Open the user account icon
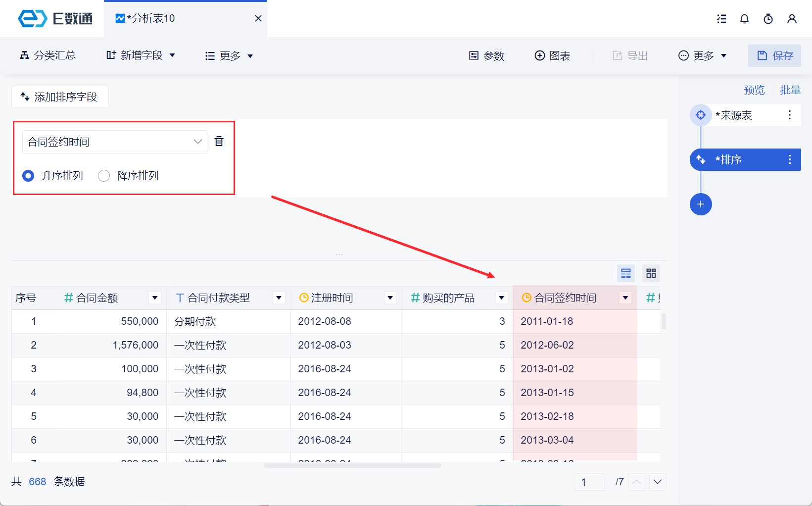The height and width of the screenshot is (506, 812). pos(792,19)
